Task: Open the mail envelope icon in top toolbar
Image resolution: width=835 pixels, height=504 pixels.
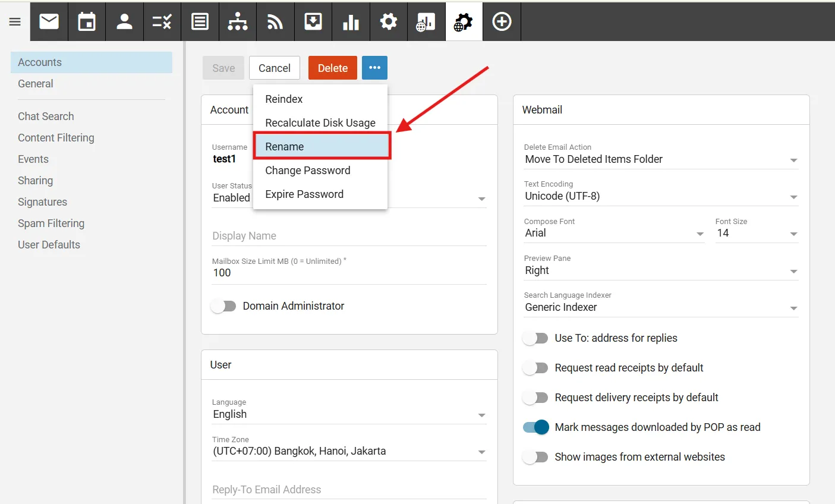Action: [49, 22]
